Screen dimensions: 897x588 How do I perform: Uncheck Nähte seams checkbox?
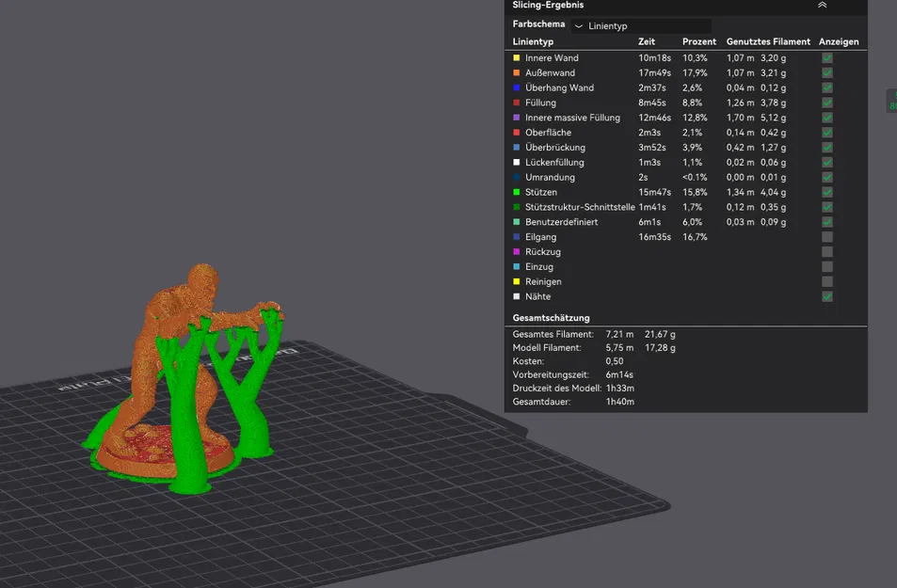827,295
